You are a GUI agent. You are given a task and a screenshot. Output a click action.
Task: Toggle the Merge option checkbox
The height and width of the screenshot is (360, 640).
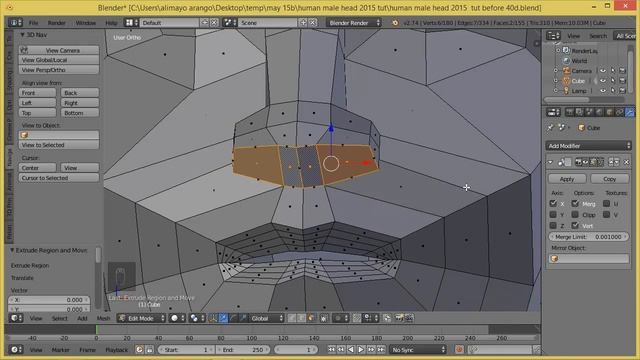pyautogui.click(x=575, y=203)
